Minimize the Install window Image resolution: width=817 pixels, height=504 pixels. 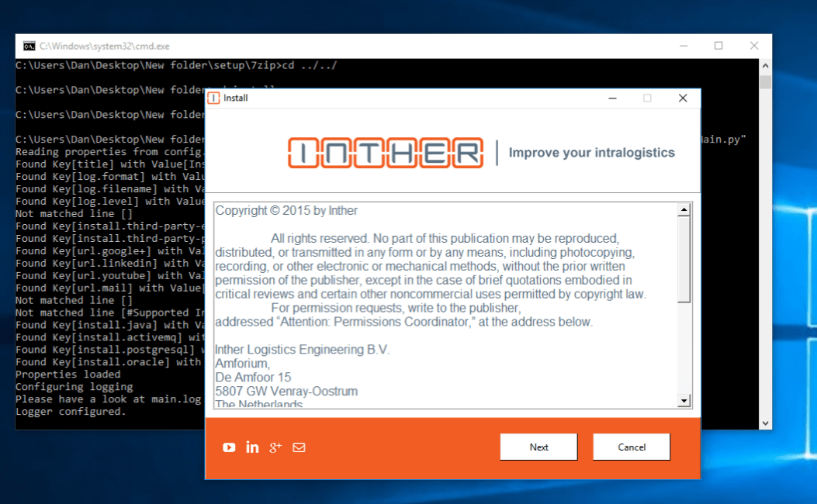tap(613, 98)
